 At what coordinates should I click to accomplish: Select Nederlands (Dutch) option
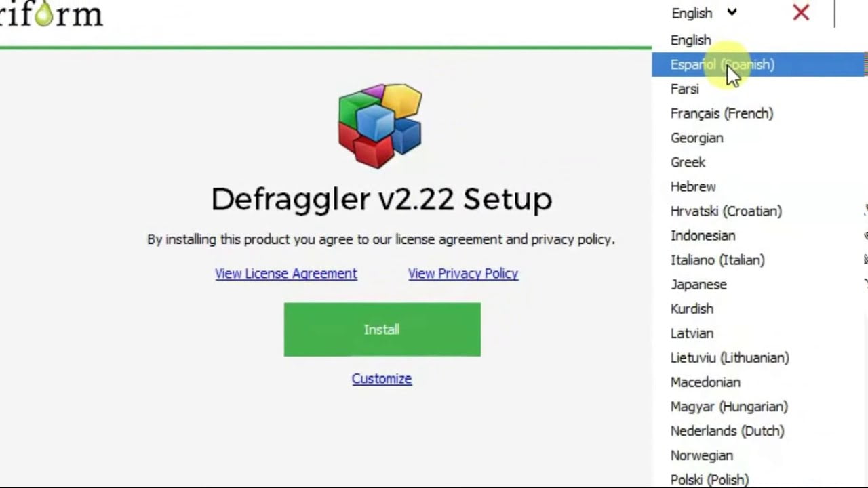(x=759, y=430)
